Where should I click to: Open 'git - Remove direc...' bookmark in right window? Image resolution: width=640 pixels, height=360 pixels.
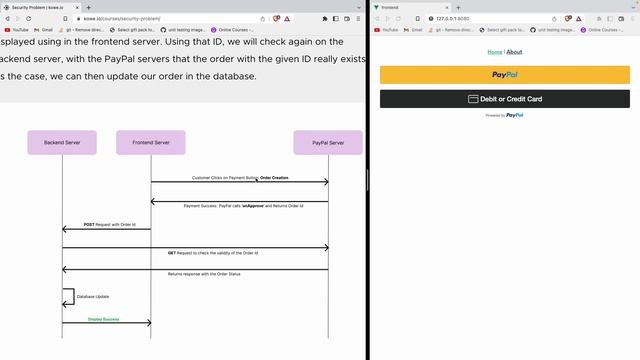point(451,30)
